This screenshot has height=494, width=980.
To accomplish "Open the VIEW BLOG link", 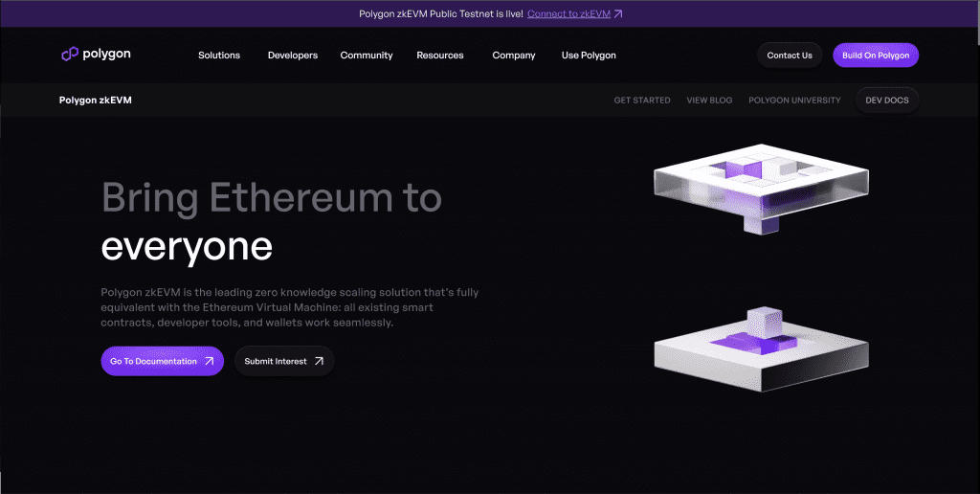I will coord(709,101).
